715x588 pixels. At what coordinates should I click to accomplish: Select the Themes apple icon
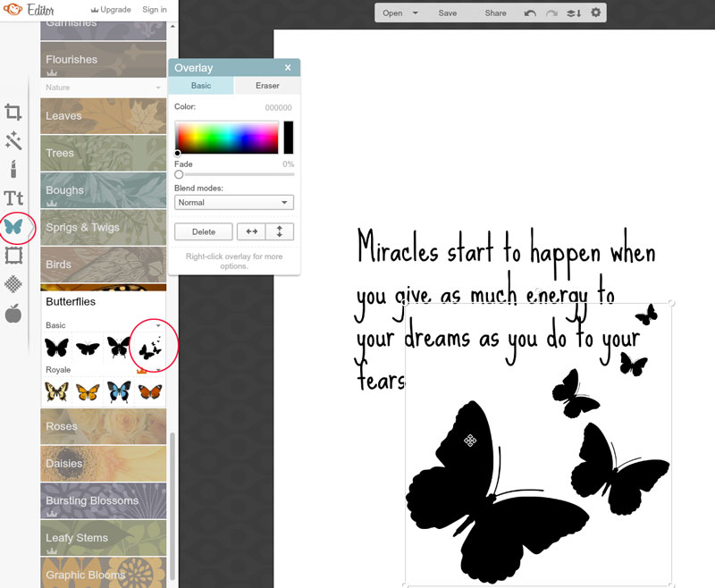13,314
